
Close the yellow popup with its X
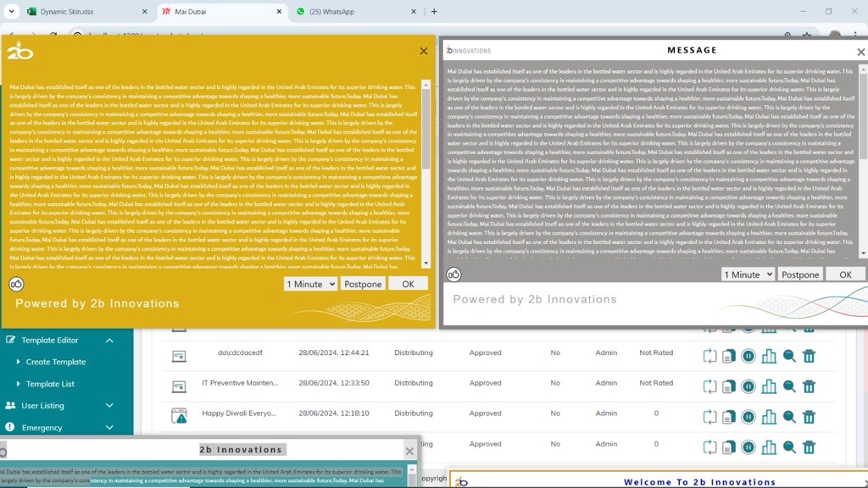tap(424, 51)
